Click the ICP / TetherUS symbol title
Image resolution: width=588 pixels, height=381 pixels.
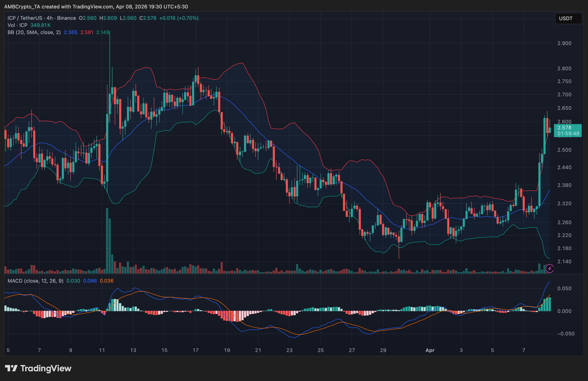pos(25,18)
